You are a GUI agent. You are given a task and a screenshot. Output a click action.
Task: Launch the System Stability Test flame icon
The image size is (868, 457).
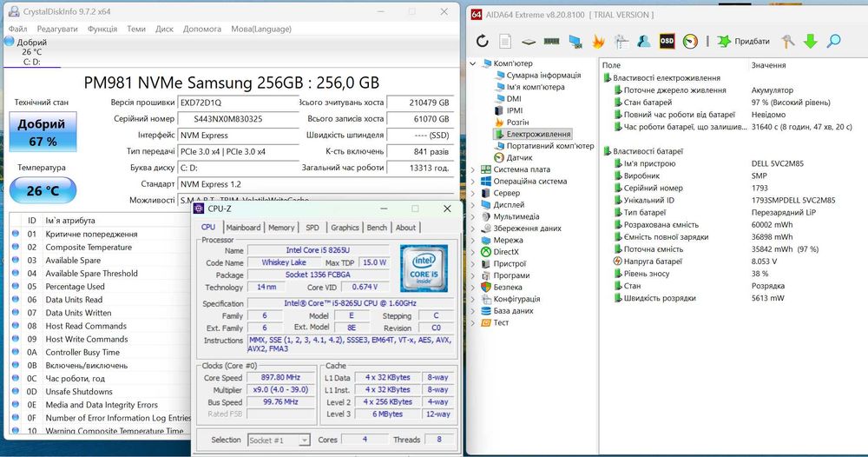coord(598,41)
